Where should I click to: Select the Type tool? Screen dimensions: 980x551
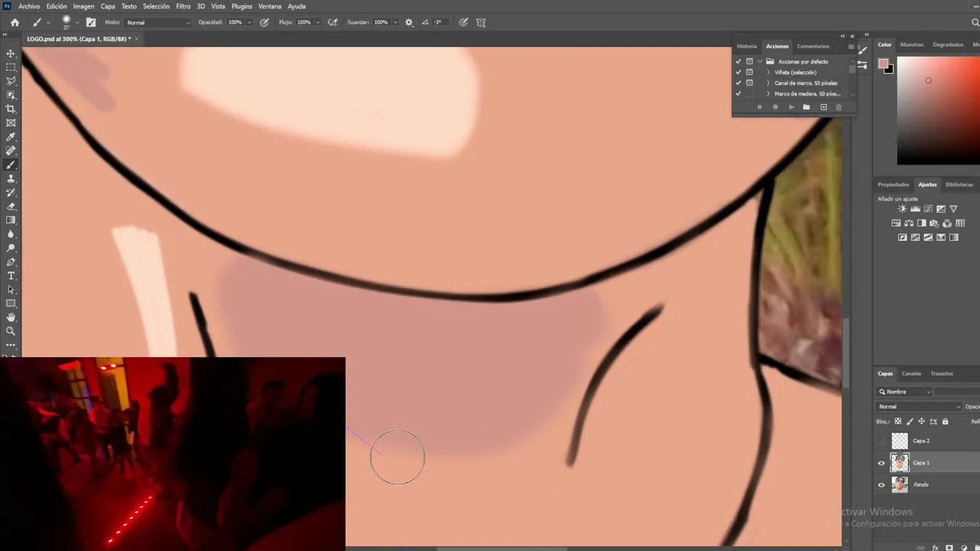(11, 275)
